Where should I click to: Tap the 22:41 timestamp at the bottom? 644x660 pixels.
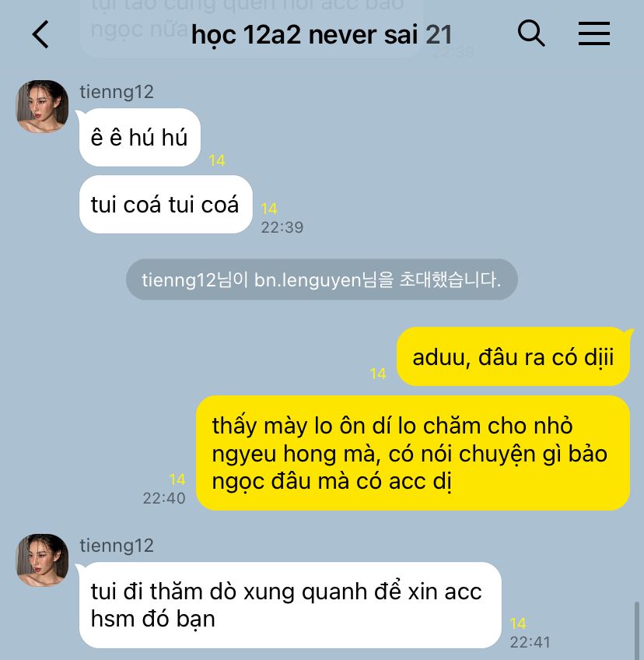530,642
